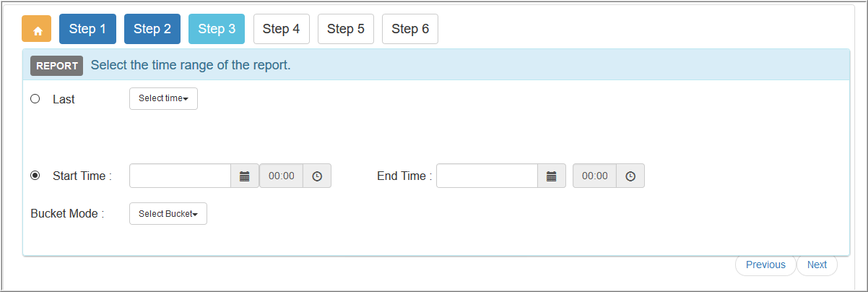868x292 pixels.
Task: Edit the Start Time 00:00 hour field
Action: (281, 176)
